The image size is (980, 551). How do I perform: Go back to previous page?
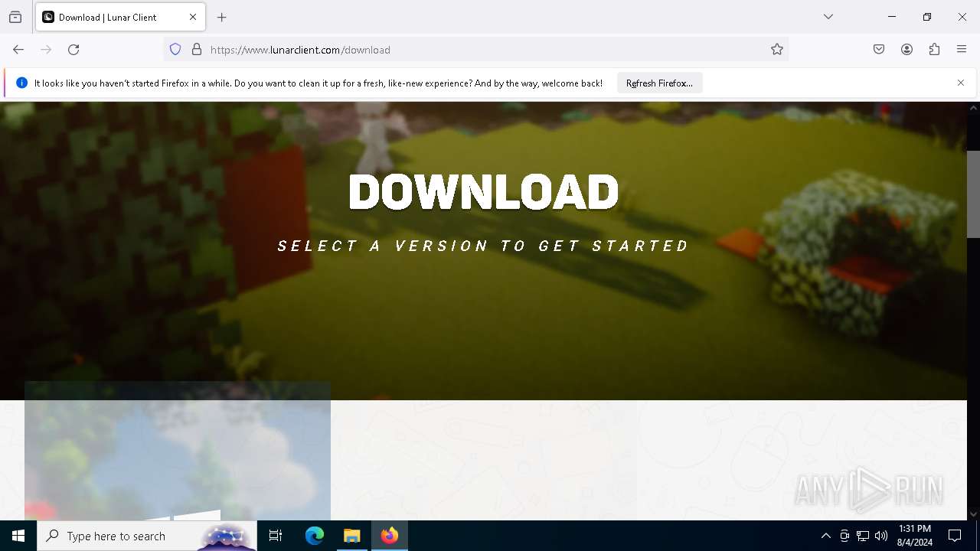[18, 50]
